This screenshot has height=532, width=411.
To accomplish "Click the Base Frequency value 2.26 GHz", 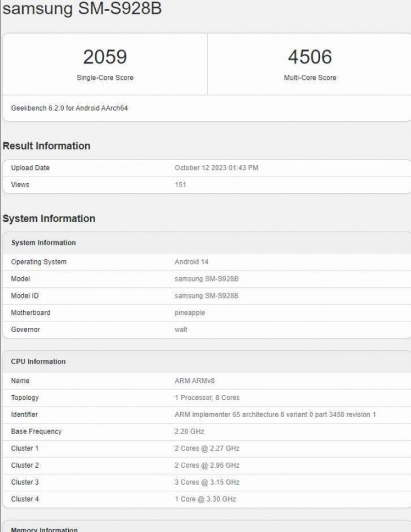I will pos(189,431).
